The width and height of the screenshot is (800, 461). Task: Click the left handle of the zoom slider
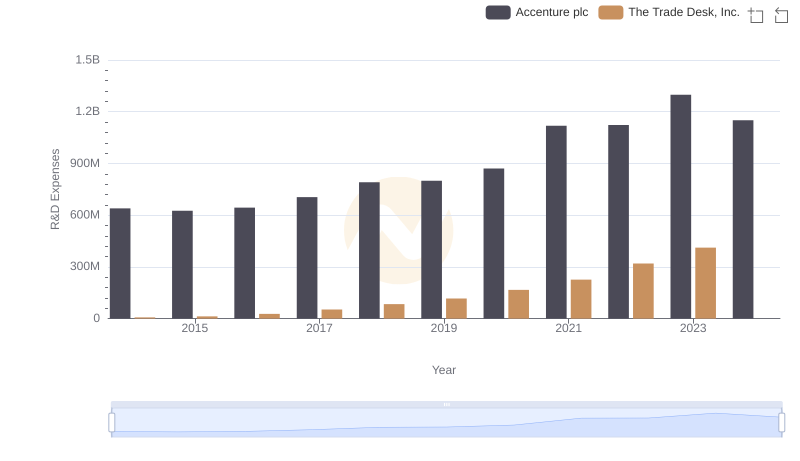click(112, 423)
